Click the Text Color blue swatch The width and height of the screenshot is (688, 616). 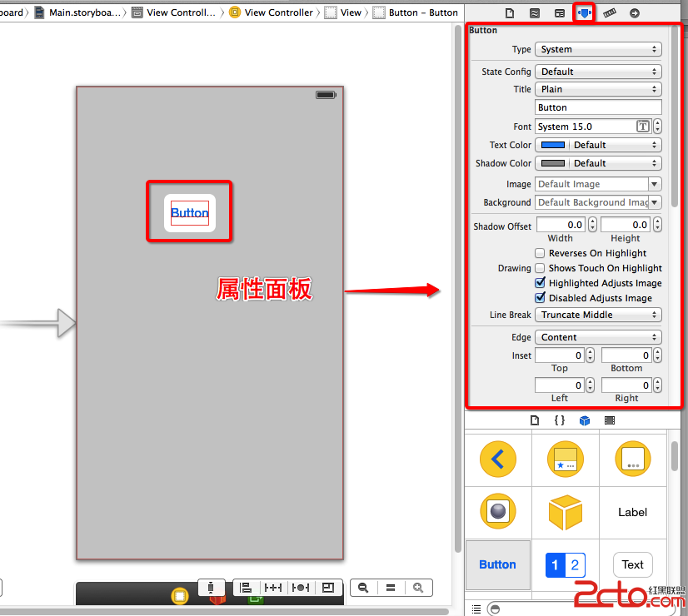pos(553,145)
